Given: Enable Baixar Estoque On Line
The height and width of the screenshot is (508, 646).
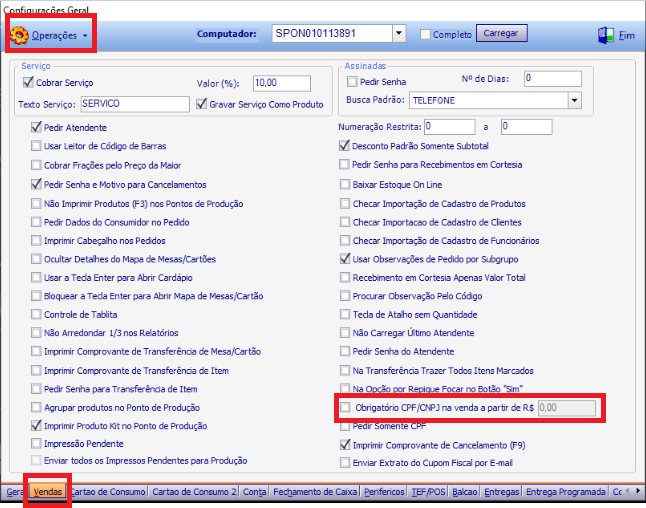Looking at the screenshot, I should pos(345,184).
